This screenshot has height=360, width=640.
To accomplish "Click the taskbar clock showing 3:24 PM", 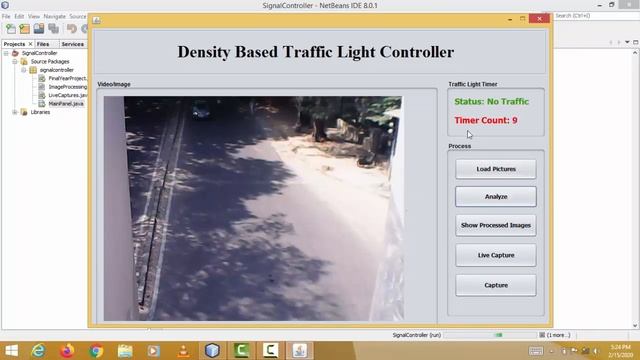I will pos(620,351).
